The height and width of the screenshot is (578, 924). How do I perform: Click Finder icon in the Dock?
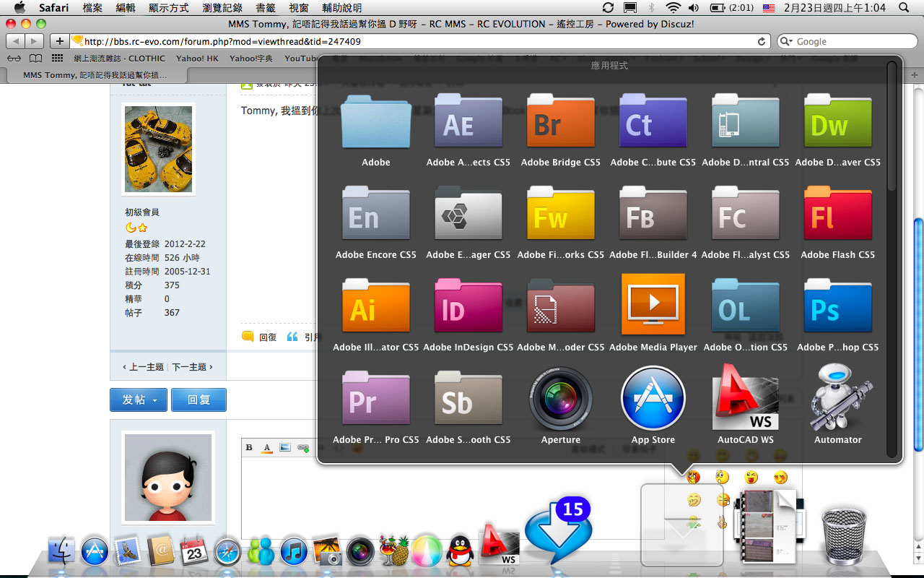(x=61, y=551)
